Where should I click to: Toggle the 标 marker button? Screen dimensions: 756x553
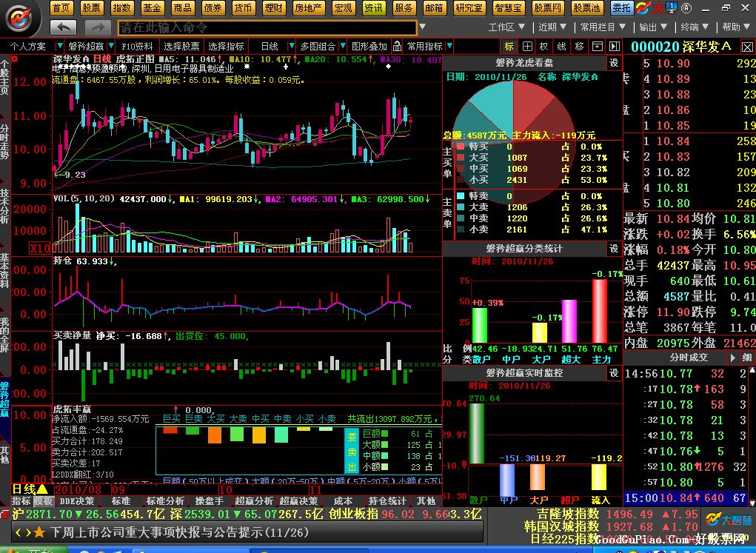click(509, 47)
